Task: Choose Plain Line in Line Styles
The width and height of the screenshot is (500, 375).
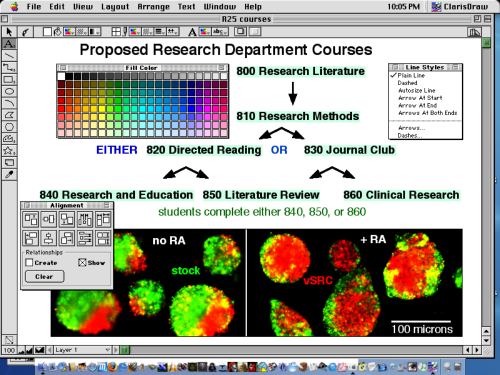Action: 411,76
